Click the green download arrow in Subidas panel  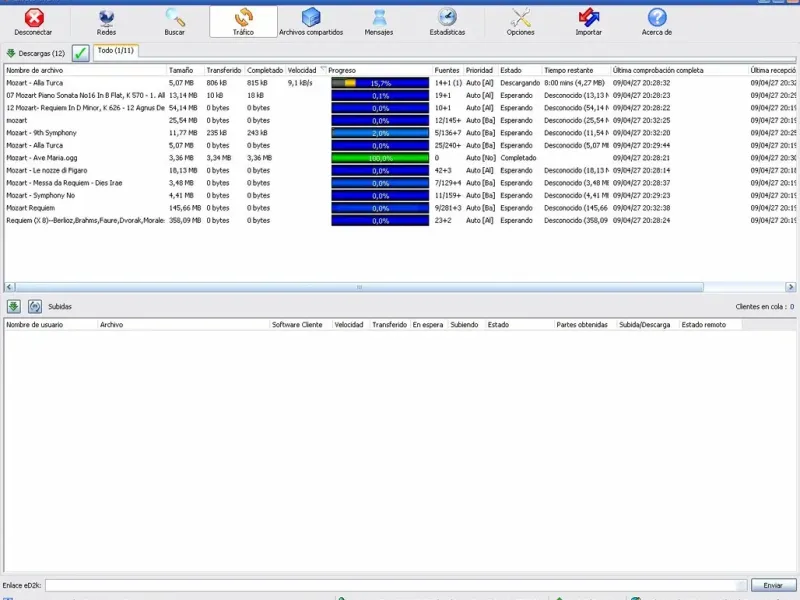pos(14,307)
